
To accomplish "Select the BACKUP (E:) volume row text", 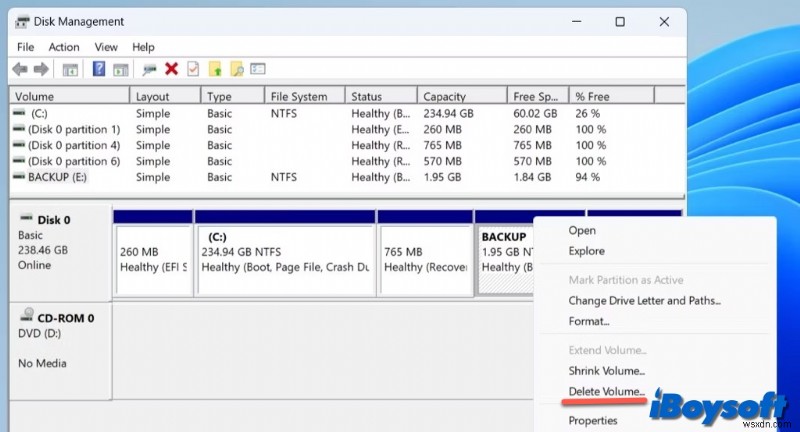I will tap(57, 177).
